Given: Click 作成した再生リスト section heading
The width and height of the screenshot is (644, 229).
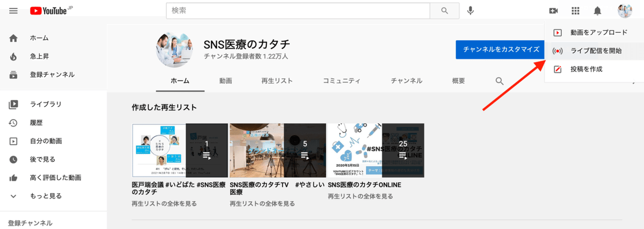Looking at the screenshot, I should (x=164, y=107).
